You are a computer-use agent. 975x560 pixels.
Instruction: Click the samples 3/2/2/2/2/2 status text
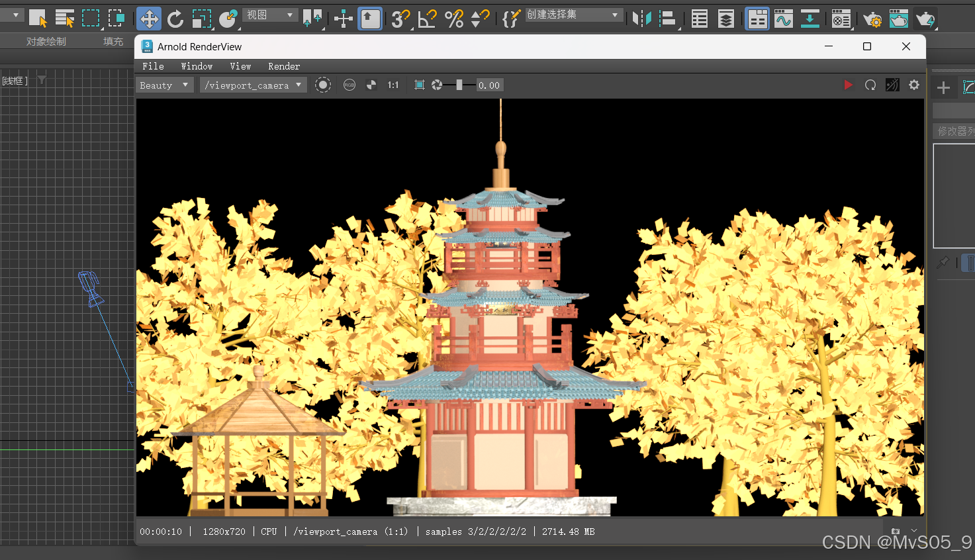[x=476, y=532]
